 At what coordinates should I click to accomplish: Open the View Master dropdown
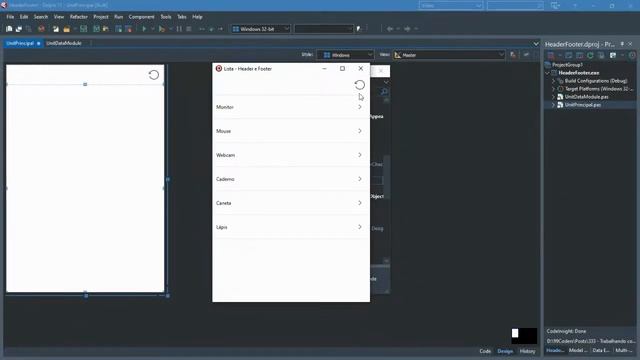point(501,55)
